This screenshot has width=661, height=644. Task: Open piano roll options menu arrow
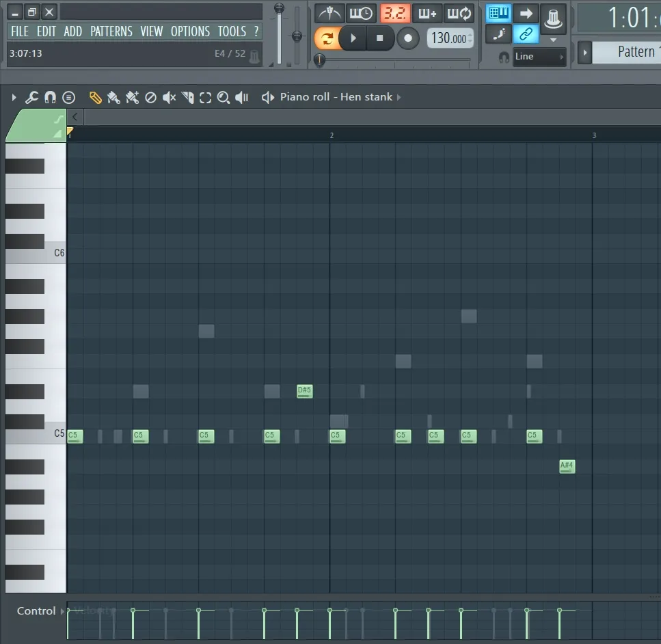coord(14,98)
